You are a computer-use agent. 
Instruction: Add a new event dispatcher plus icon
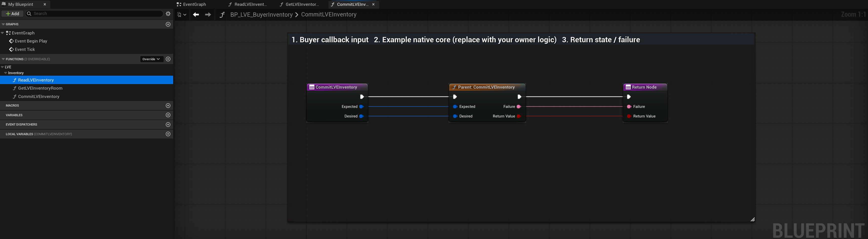(x=168, y=124)
